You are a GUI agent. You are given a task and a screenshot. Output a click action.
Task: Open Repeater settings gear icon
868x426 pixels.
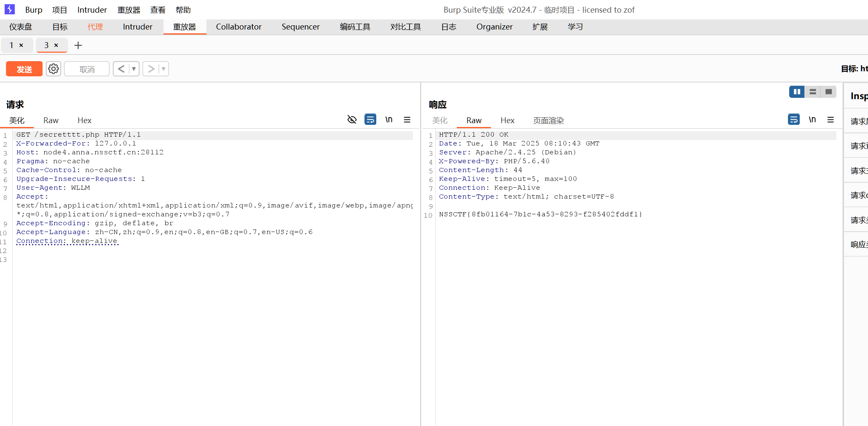54,69
